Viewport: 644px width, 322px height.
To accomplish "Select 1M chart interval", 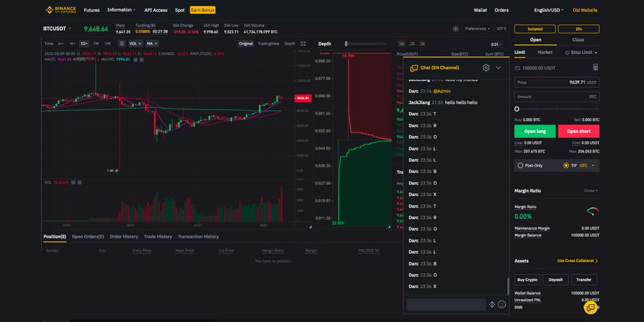I will click(x=107, y=44).
